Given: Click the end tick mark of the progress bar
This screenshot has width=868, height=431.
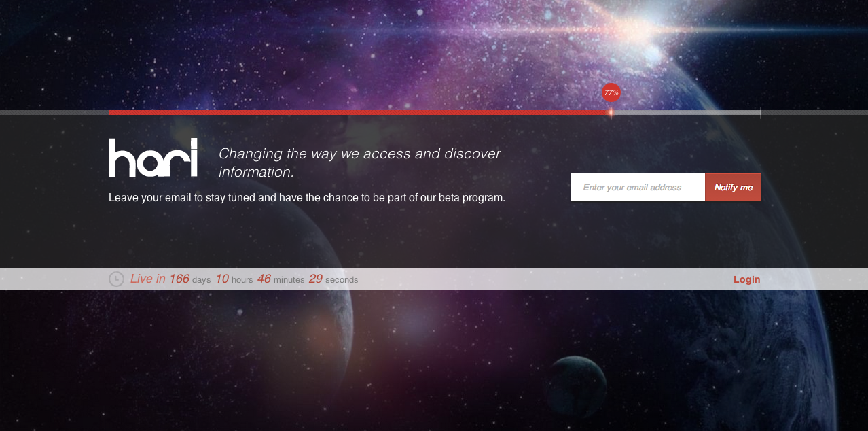Looking at the screenshot, I should click(760, 113).
